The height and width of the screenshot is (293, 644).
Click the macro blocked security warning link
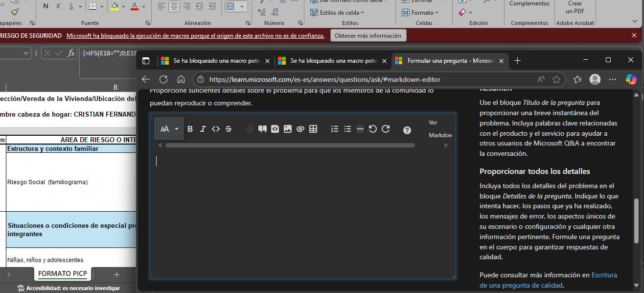(195, 36)
